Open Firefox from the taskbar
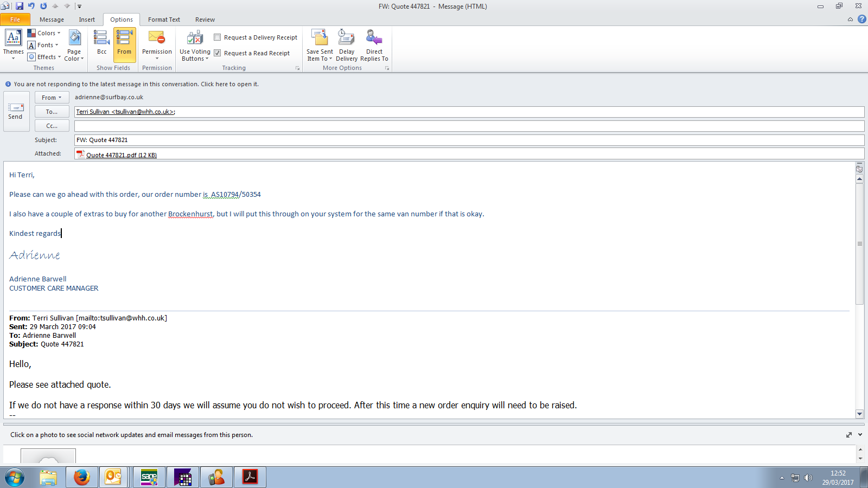Screen dimensions: 868x488 tap(82, 477)
